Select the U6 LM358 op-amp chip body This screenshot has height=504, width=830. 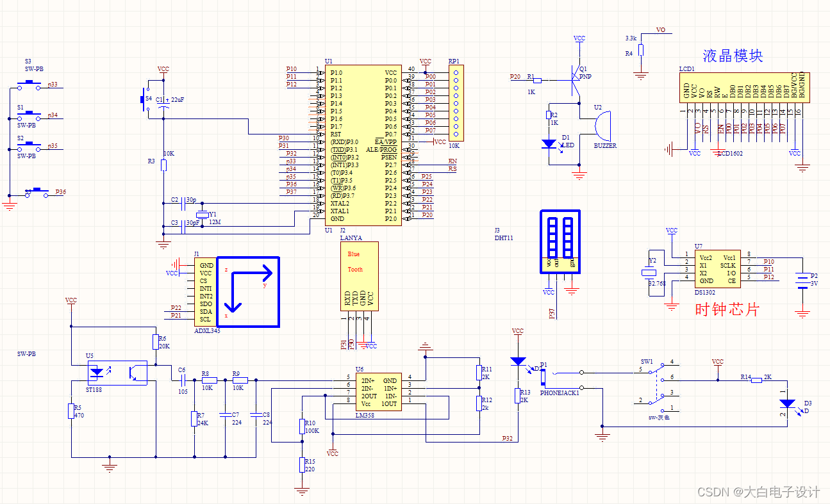click(x=379, y=392)
